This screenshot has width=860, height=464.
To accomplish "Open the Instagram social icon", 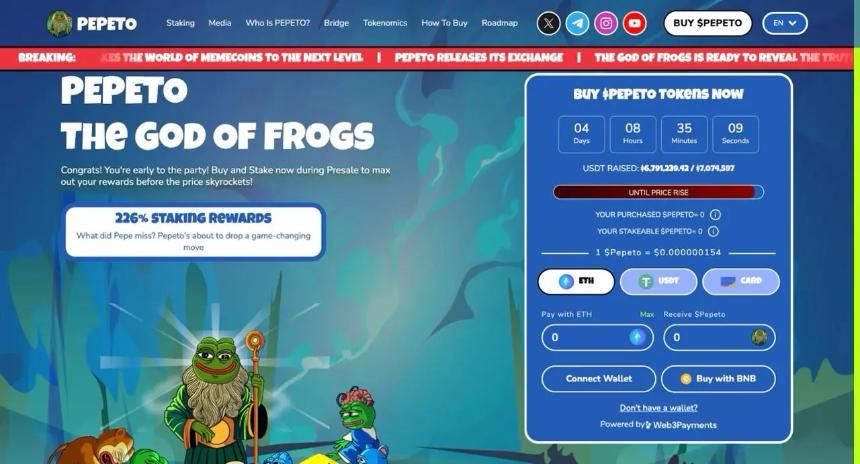I will pyautogui.click(x=606, y=24).
